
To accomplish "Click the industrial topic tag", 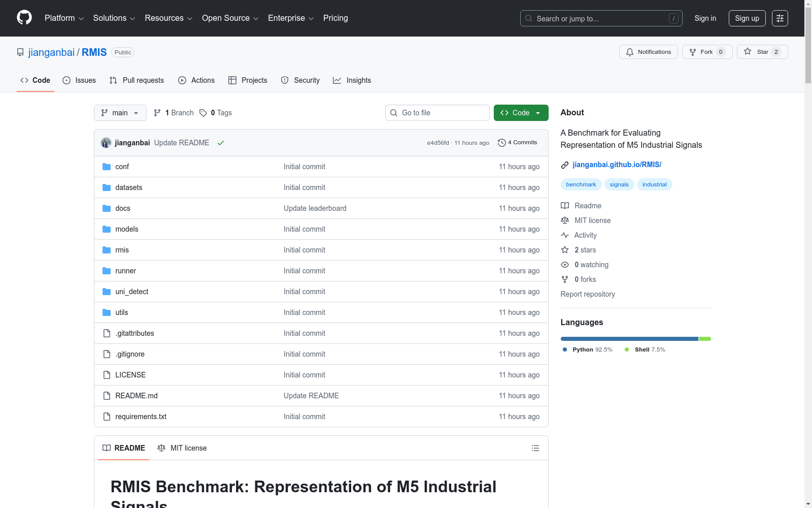I will pyautogui.click(x=655, y=184).
